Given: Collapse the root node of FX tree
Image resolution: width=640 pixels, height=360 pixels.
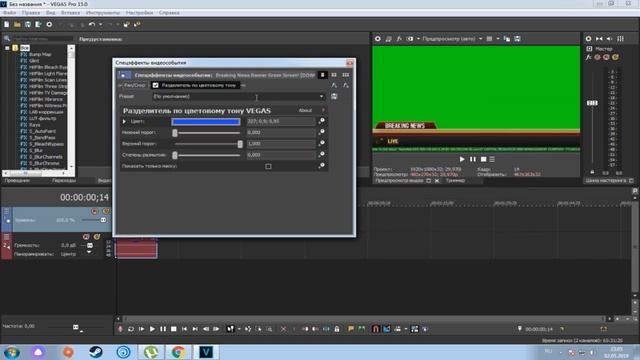Looking at the screenshot, I should (x=7, y=48).
